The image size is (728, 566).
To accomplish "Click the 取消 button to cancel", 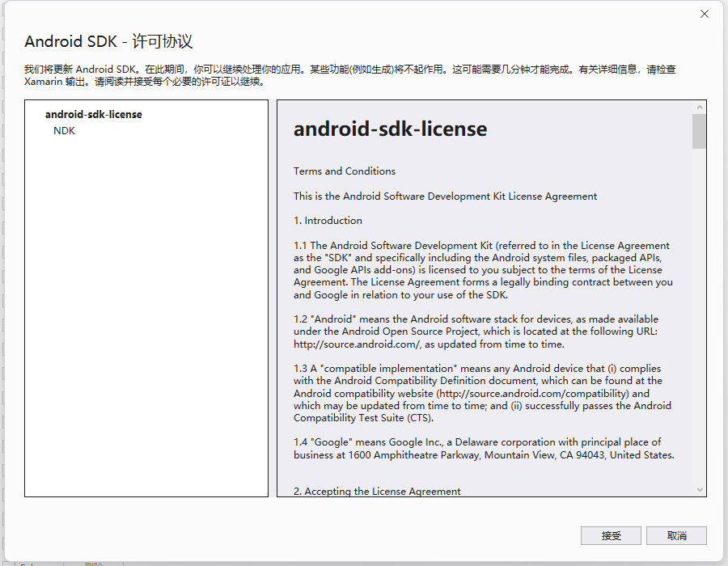I will coord(676,535).
